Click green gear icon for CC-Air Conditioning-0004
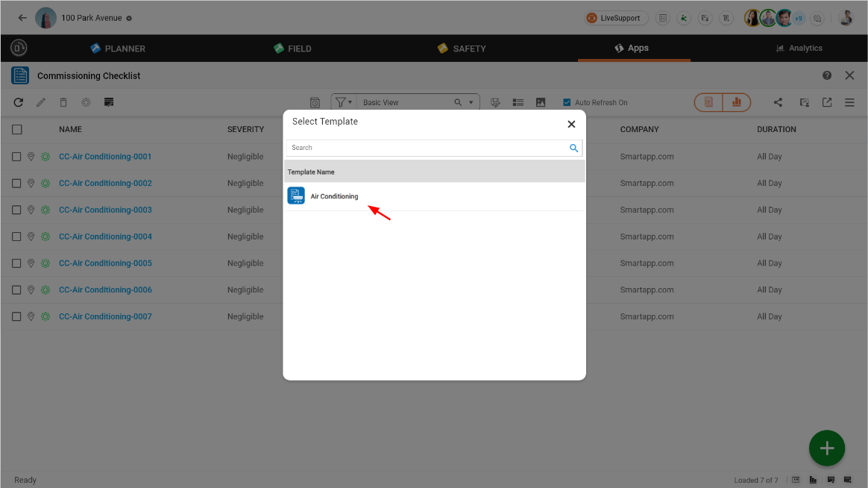868x488 pixels. pyautogui.click(x=45, y=237)
